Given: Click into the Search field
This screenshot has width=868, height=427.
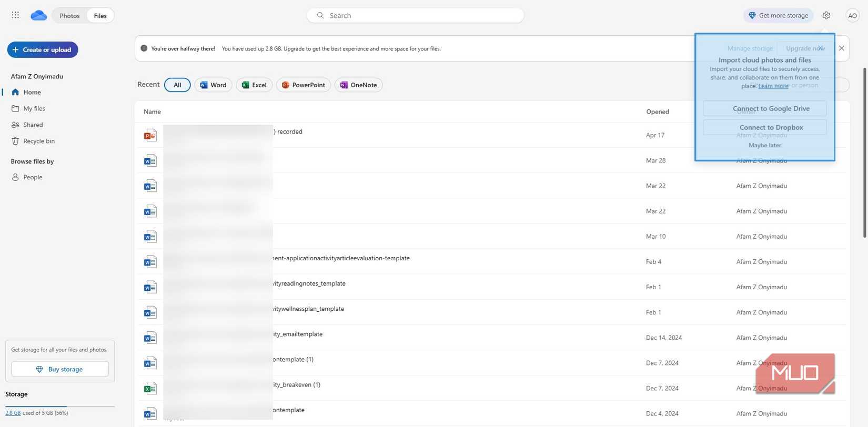Looking at the screenshot, I should coord(416,15).
